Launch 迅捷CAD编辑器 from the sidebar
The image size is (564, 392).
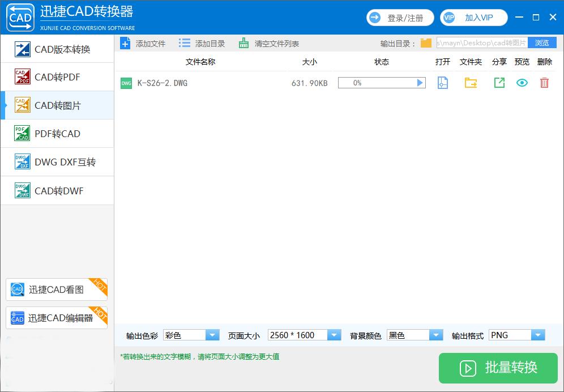(56, 318)
